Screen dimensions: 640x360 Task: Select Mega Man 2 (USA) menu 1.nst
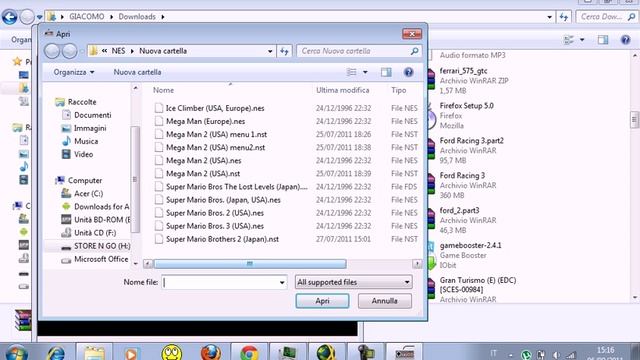tap(216, 134)
